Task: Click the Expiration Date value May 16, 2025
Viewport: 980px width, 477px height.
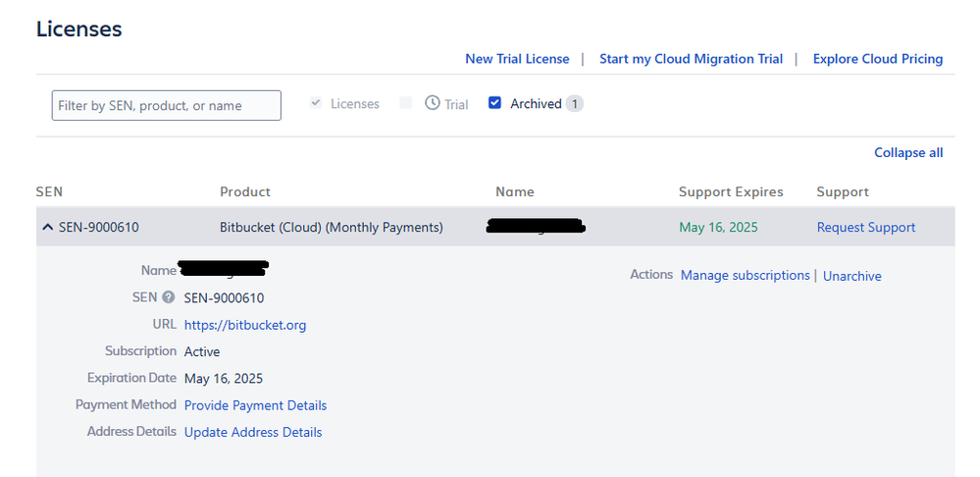Action: point(223,379)
